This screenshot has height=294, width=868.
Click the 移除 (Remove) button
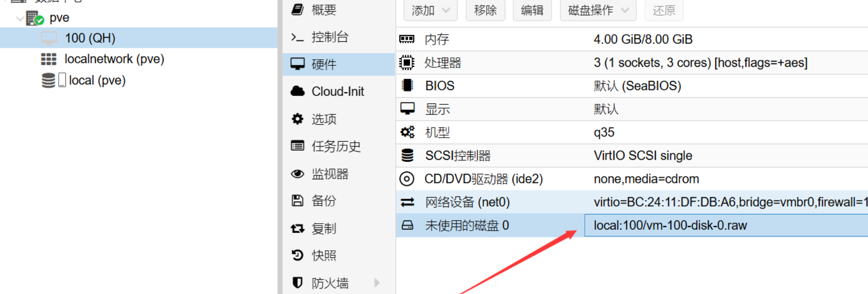pyautogui.click(x=485, y=11)
